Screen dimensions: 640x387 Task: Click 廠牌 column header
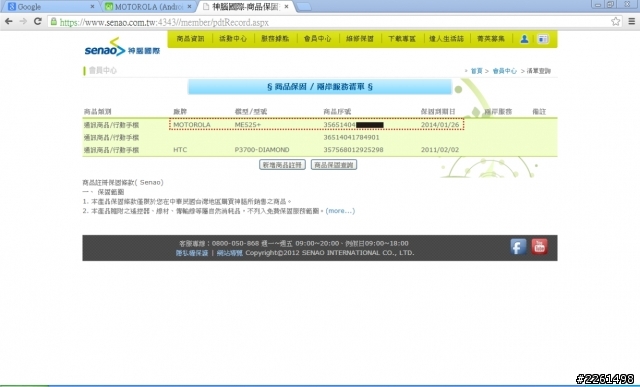click(180, 111)
